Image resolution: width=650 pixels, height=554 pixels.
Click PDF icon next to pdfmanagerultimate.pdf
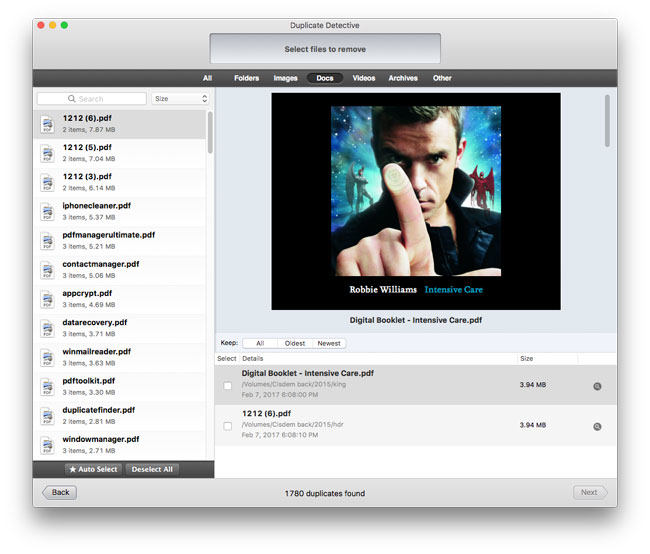47,241
